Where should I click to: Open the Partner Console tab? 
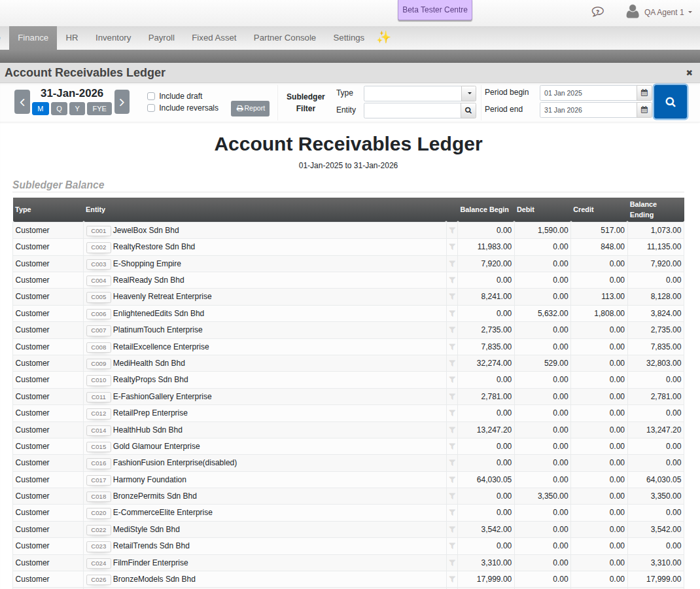pyautogui.click(x=285, y=38)
